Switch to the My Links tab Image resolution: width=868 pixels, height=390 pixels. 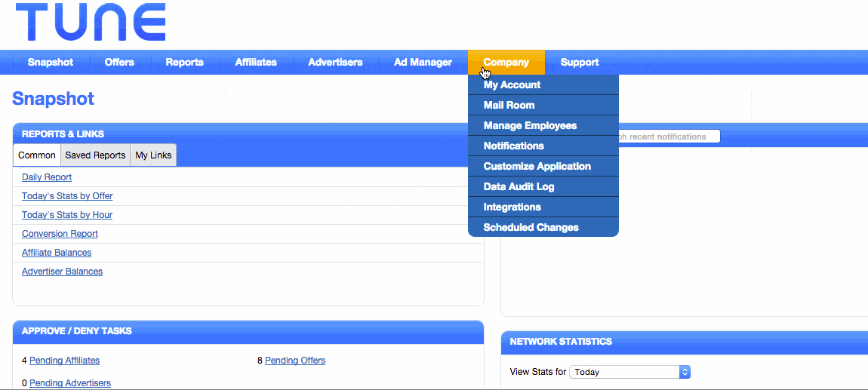[153, 155]
